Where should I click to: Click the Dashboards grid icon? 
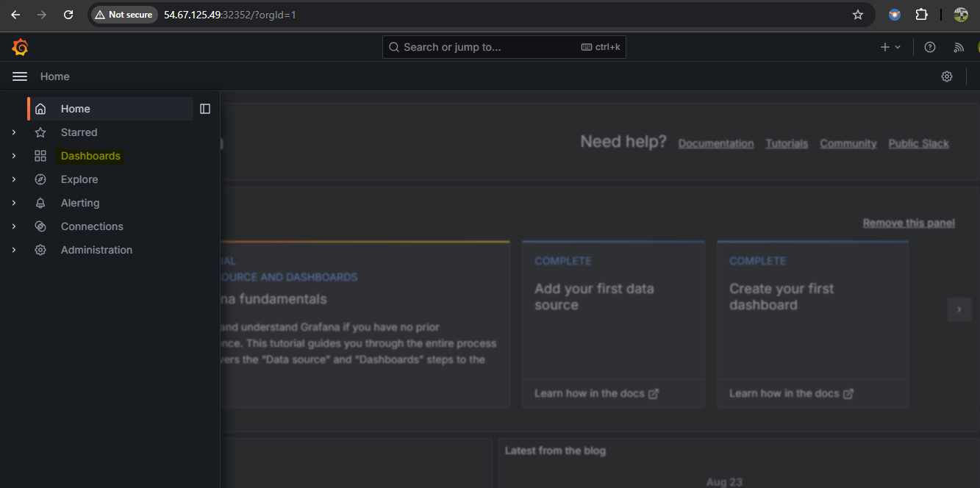pos(40,156)
